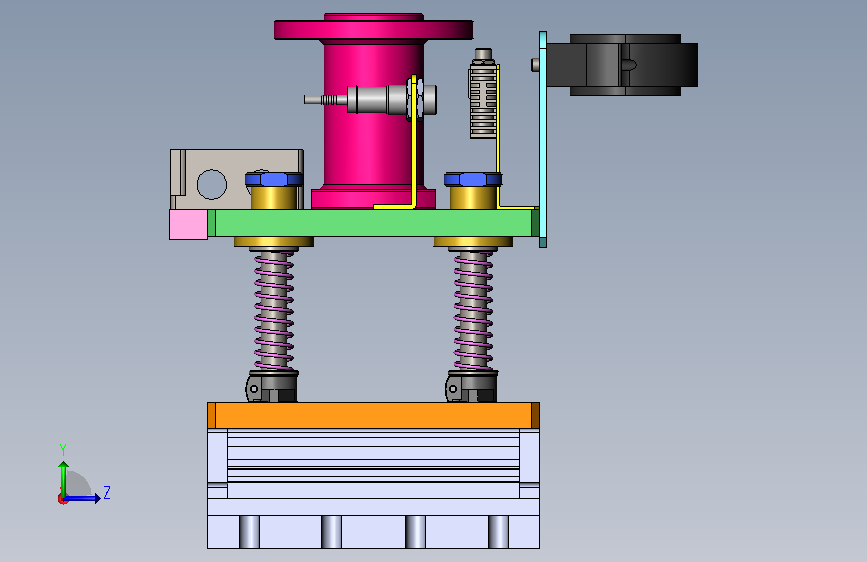Click the blue Z axis of triad
867x562 pixels.
click(x=83, y=498)
